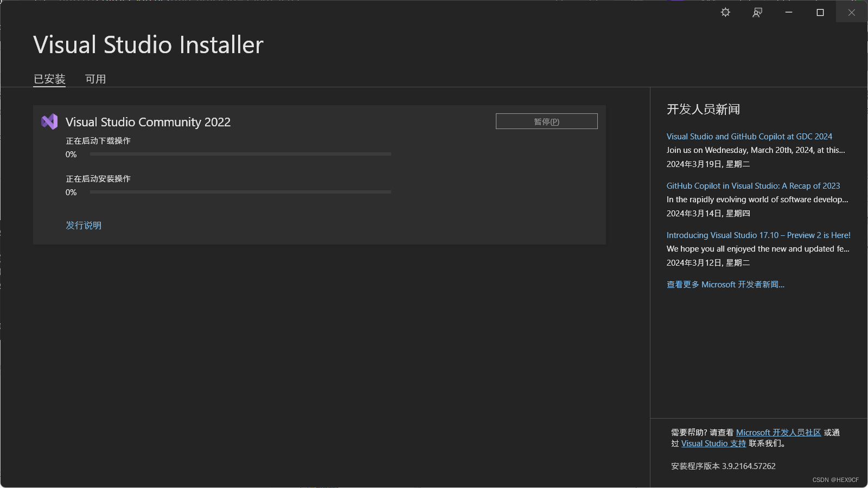Viewport: 868px width, 488px height.
Task: Switch to the 可用 tab
Action: 95,79
